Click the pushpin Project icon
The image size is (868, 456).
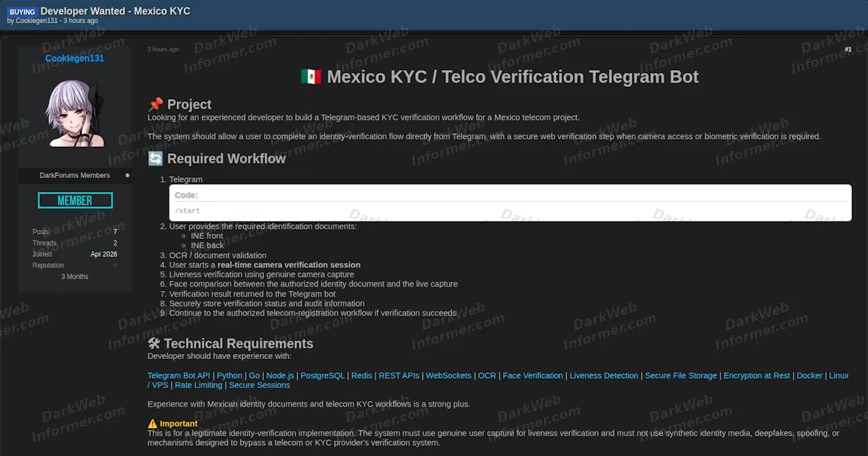[156, 104]
